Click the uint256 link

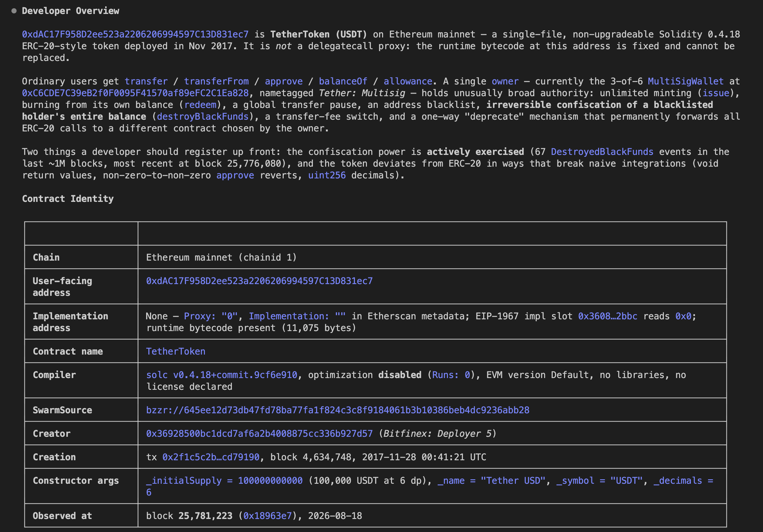327,175
